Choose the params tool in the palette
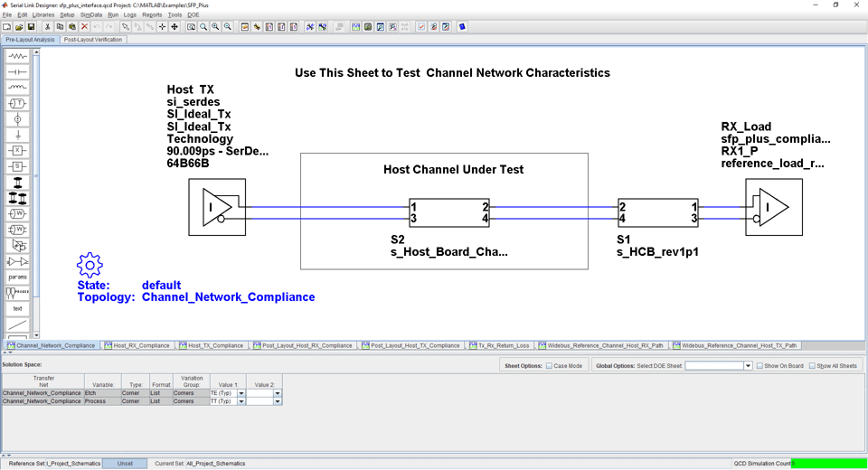 point(17,277)
